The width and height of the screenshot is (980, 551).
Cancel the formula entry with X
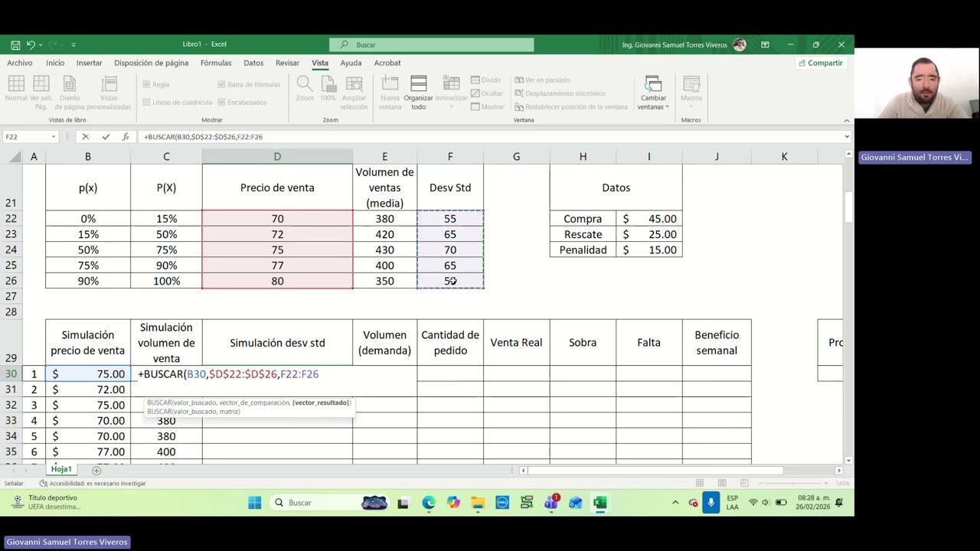[86, 137]
